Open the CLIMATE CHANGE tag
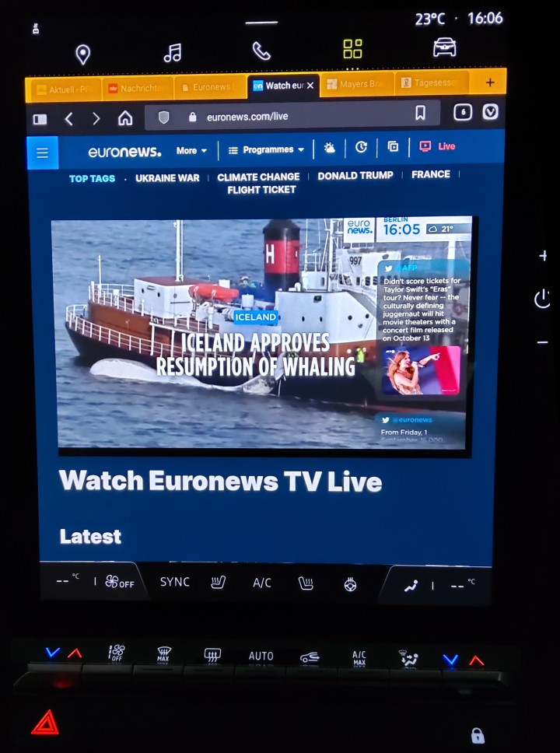Image resolution: width=560 pixels, height=753 pixels. coord(258,177)
